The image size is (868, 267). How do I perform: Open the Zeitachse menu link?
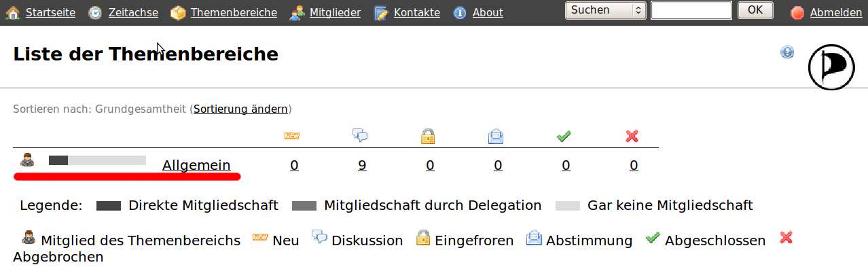(133, 12)
